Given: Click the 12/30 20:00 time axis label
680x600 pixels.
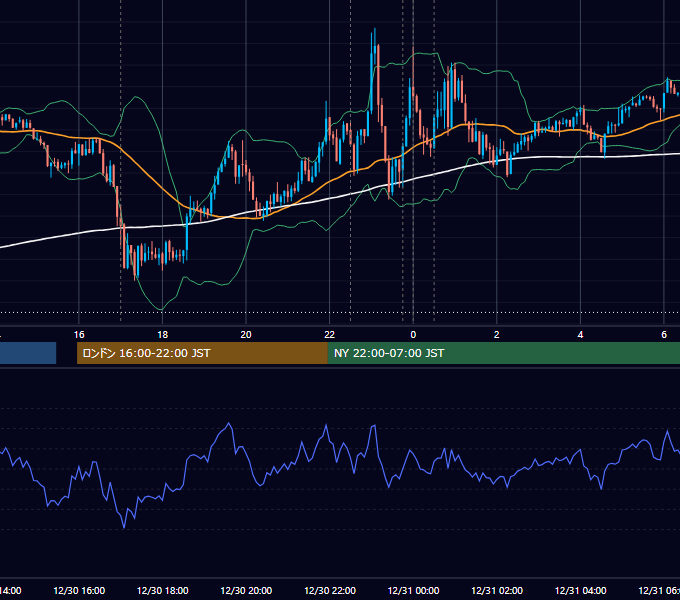Looking at the screenshot, I should coord(246,590).
